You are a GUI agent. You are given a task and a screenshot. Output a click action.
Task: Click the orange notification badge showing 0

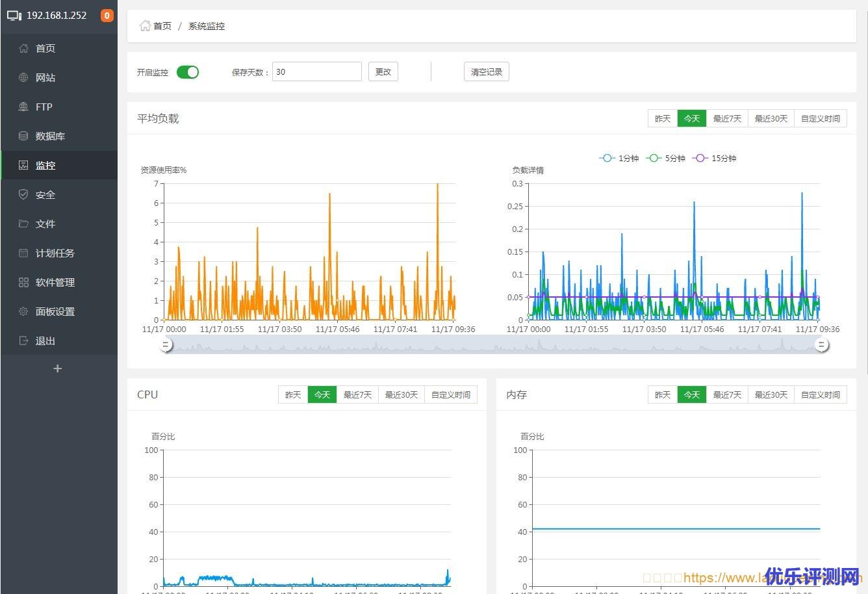107,16
